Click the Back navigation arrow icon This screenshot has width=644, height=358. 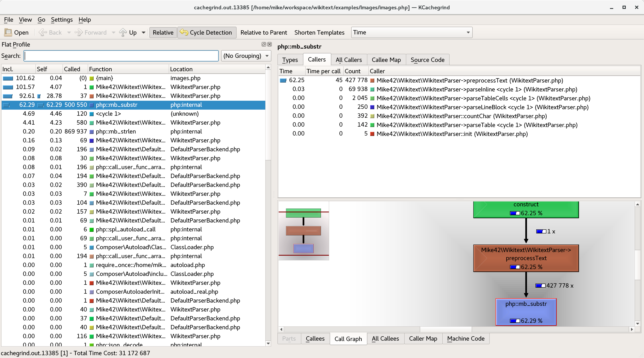point(43,32)
